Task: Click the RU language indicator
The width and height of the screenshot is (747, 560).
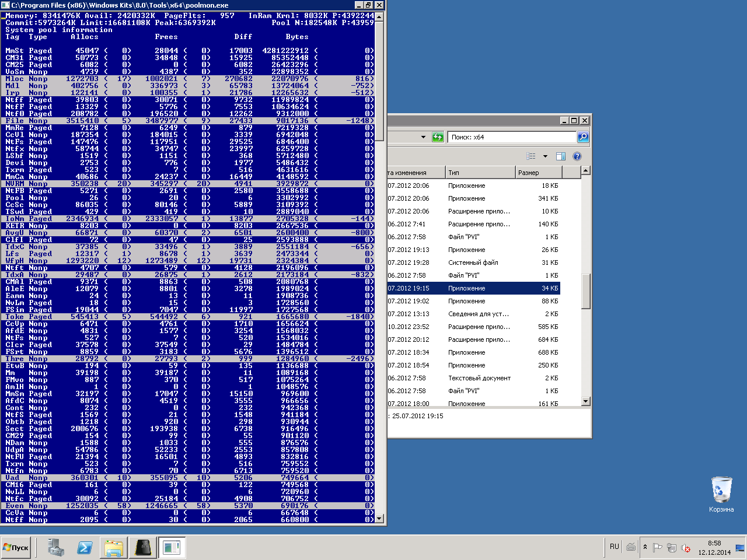Action: point(615,547)
